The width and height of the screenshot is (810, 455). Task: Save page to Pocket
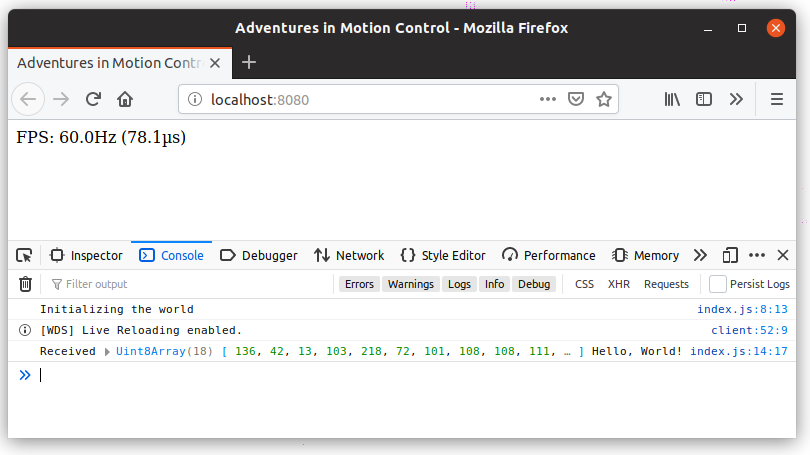pos(575,99)
